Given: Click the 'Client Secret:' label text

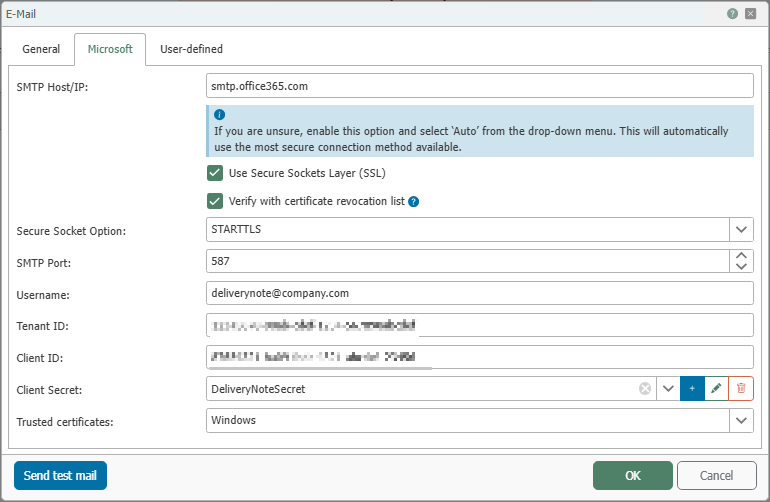Looking at the screenshot, I should [x=49, y=390].
